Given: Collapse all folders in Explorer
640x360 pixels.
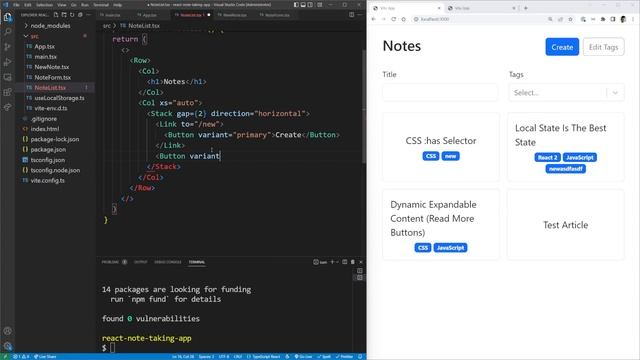Looking at the screenshot, I should [80, 15].
